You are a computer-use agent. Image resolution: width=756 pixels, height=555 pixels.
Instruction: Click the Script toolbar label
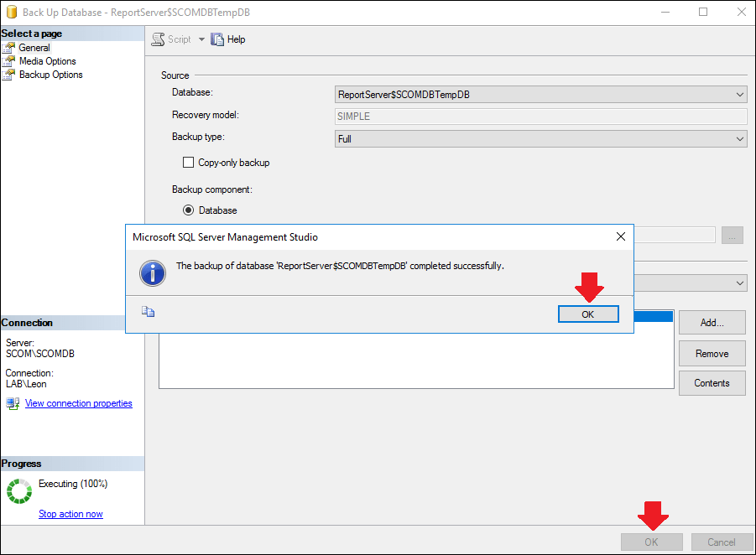click(x=180, y=39)
